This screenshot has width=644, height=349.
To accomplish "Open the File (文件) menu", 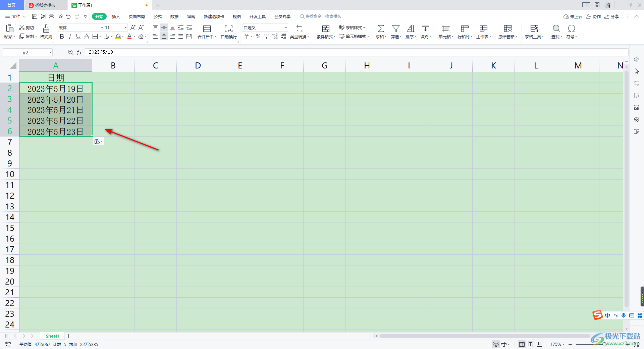I will (16, 16).
